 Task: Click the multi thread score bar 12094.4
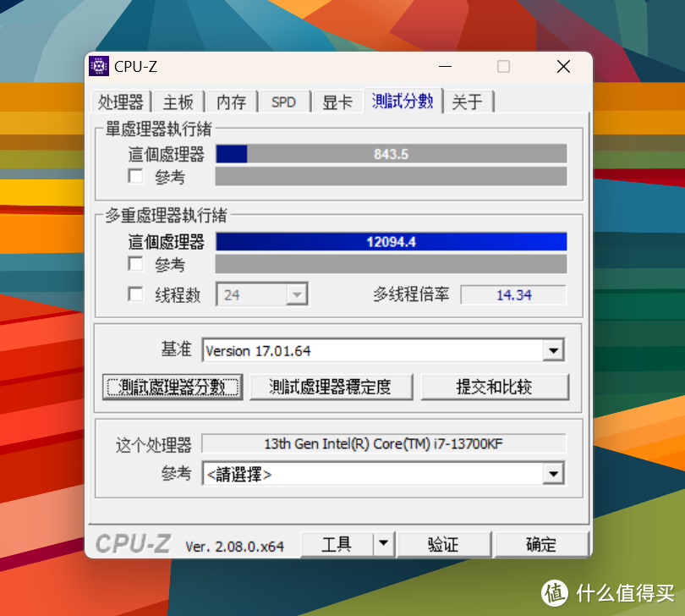pos(392,242)
